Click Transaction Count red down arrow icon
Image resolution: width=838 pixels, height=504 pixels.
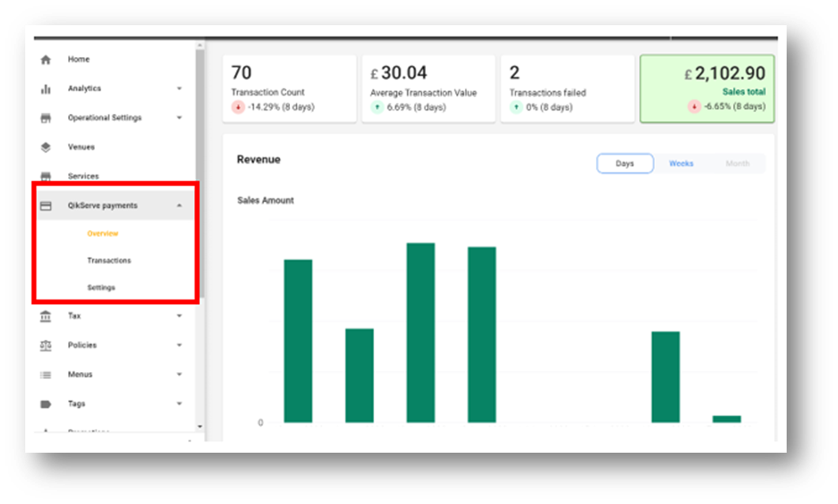pos(238,107)
